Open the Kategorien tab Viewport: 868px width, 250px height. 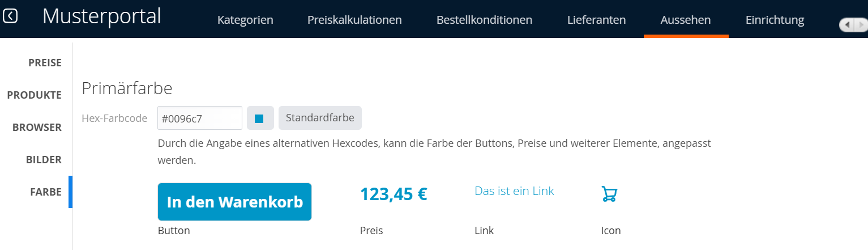(x=245, y=20)
